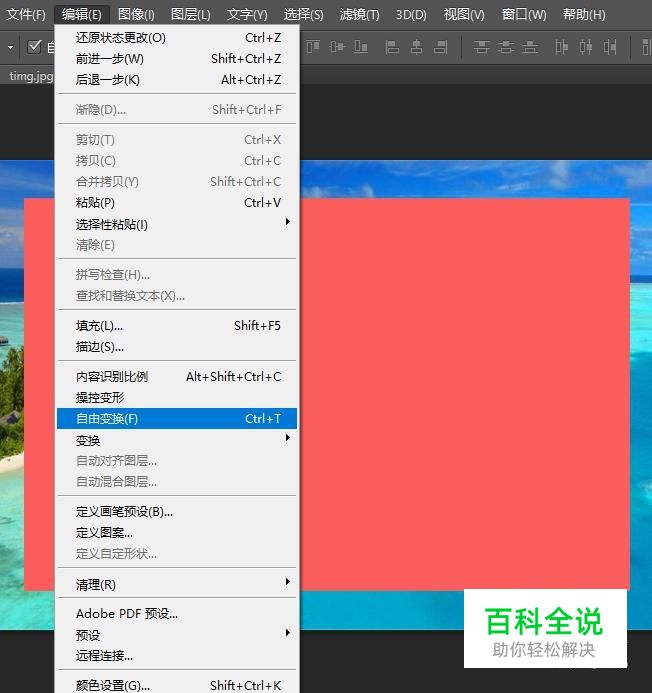Click the distribute bottom edges icon
The width and height of the screenshot is (652, 693).
tap(530, 46)
